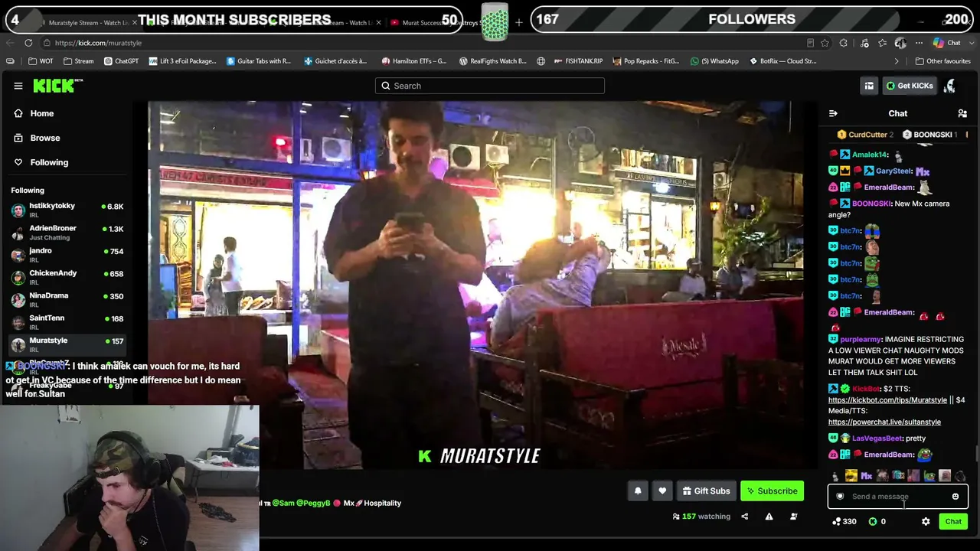
Task: Open the Hamilton ETFs bookmark
Action: click(x=413, y=61)
